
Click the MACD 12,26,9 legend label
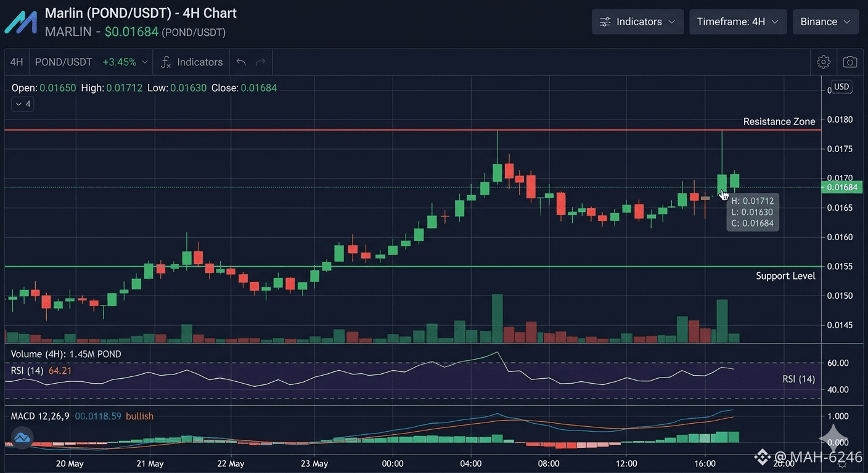tap(40, 416)
